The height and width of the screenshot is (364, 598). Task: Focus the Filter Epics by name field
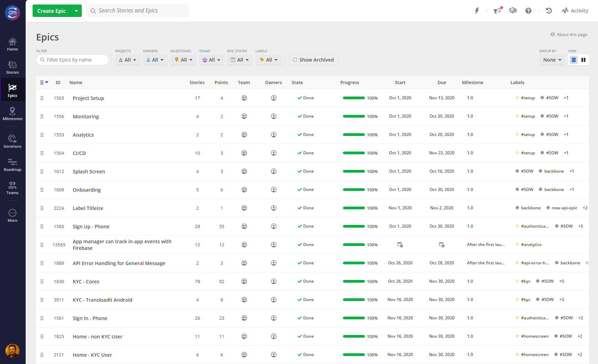(73, 60)
